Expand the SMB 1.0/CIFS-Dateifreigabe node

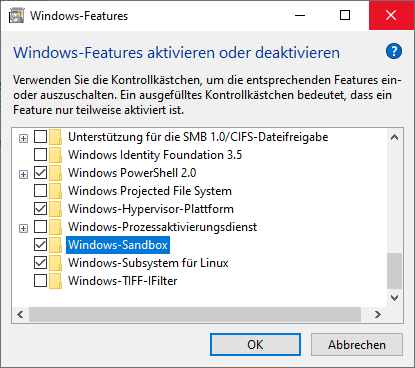[23, 138]
